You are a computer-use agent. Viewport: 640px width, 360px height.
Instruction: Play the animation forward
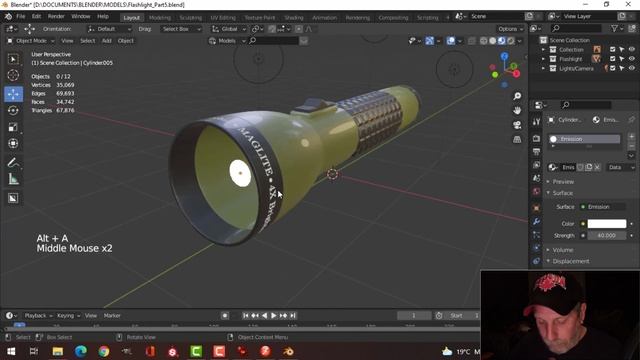[273, 316]
